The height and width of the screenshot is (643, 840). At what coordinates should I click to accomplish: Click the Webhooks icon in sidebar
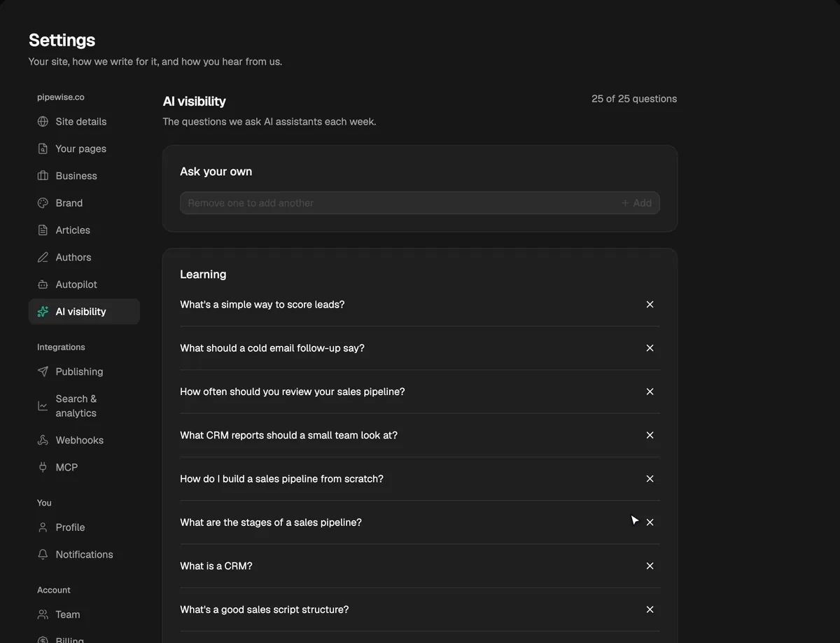tap(43, 441)
